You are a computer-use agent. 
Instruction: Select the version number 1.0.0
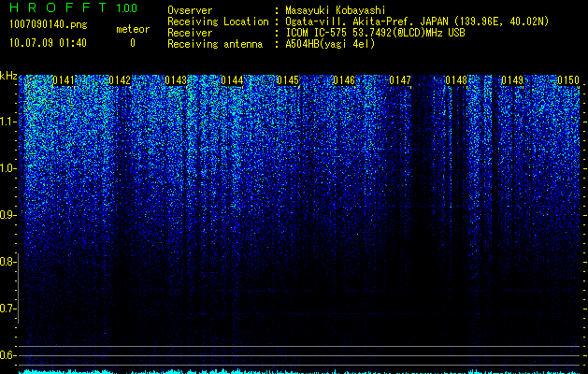click(127, 7)
